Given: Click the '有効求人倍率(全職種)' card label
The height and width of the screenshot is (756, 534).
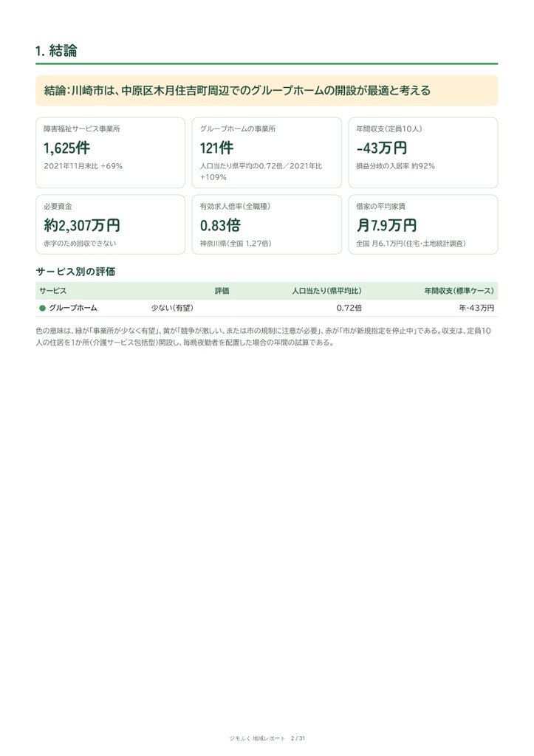Looking at the screenshot, I should [x=235, y=207].
